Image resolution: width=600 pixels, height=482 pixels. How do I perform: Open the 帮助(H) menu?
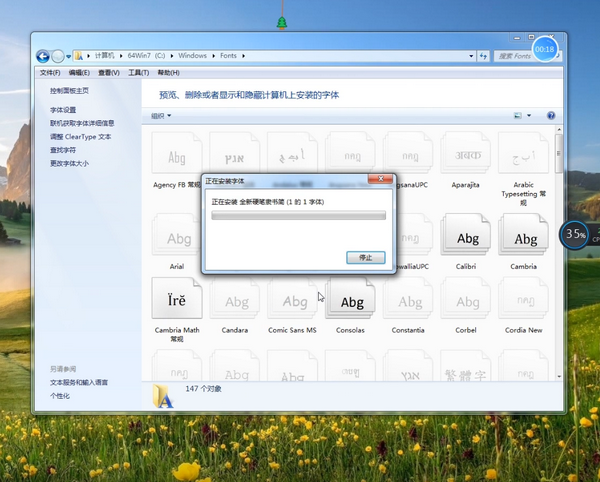(168, 73)
